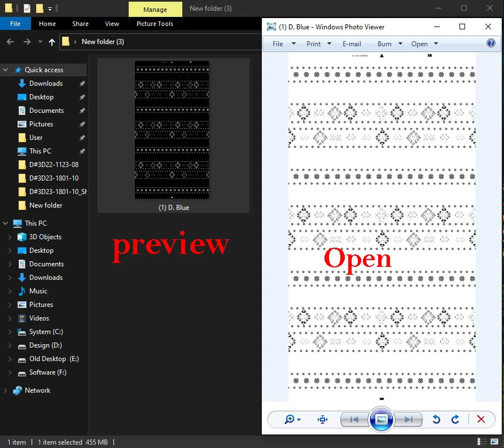Expand the Burn dropdown
Image resolution: width=504 pixels, height=448 pixels.
(400, 43)
